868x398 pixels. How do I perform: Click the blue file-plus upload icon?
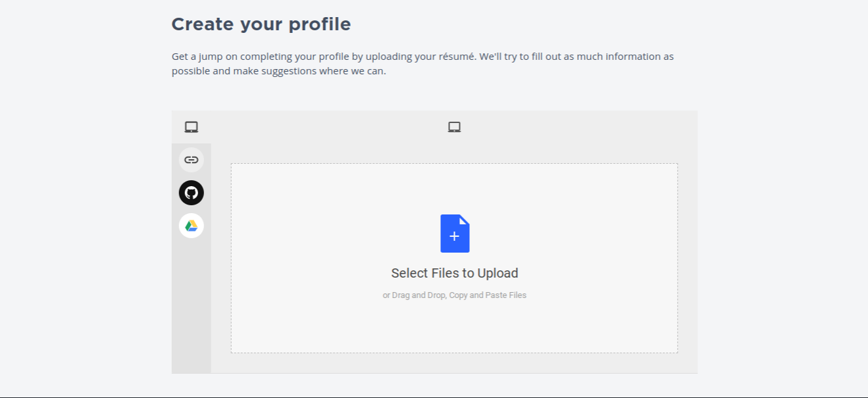tap(455, 234)
